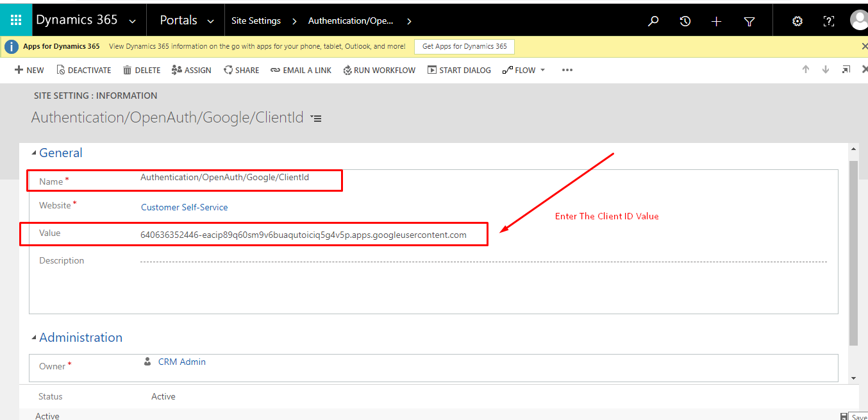The image size is (868, 420).
Task: Dismiss the Apps for Dynamics 365 notification
Action: [864, 46]
